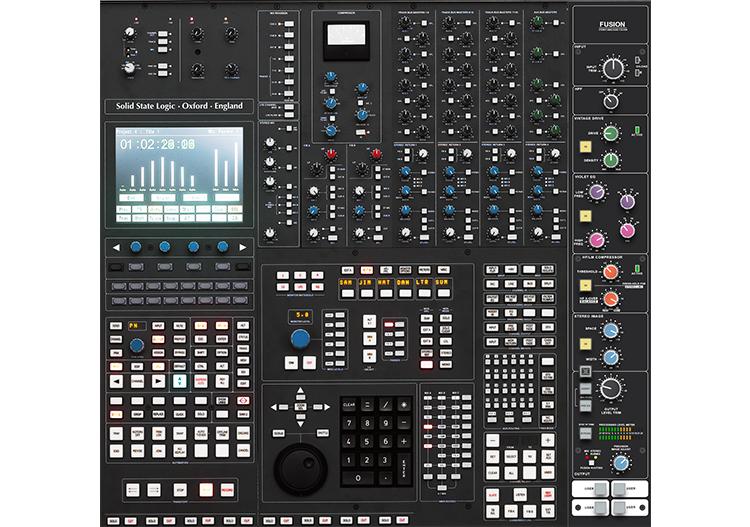The image size is (750, 527).
Task: Tap the 0 key on the keypad
Action: pos(358,478)
